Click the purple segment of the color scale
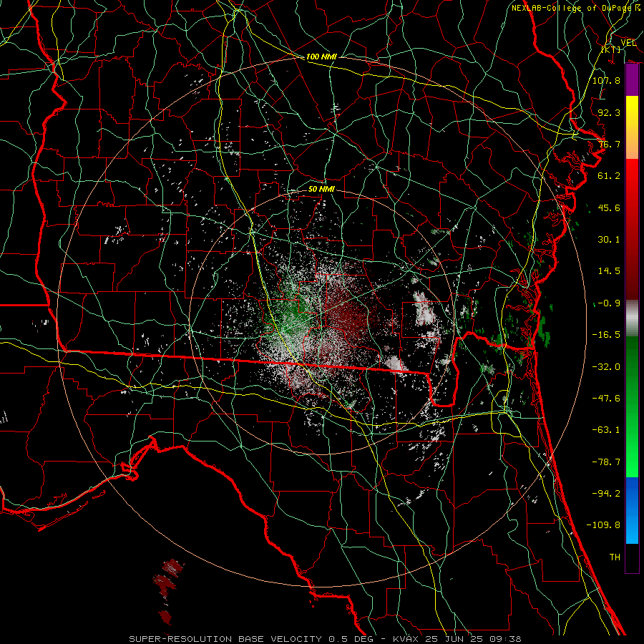The height and width of the screenshot is (644, 644). click(632, 80)
